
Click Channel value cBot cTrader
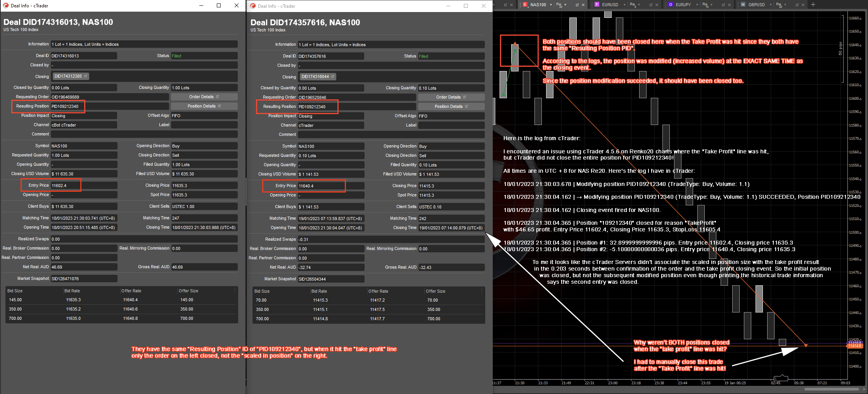84,125
